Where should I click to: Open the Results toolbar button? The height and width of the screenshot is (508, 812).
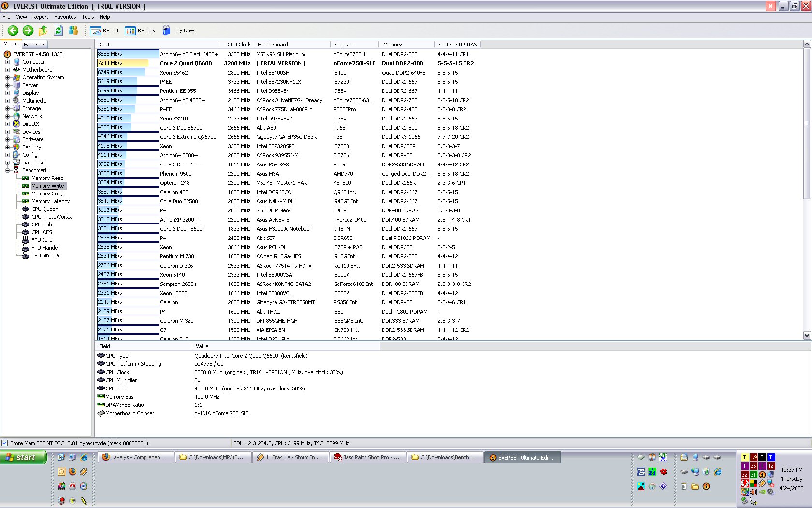pos(140,30)
